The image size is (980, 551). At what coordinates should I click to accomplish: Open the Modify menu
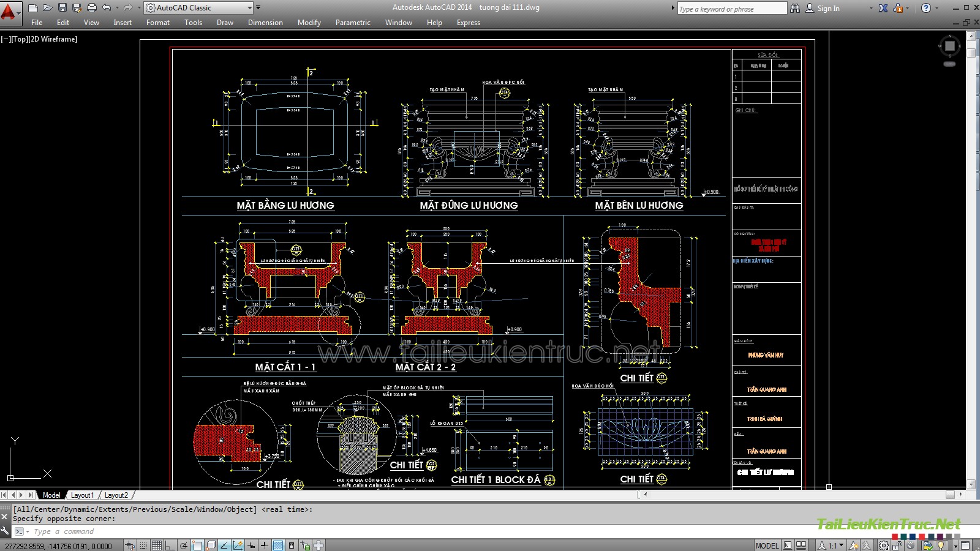(309, 23)
